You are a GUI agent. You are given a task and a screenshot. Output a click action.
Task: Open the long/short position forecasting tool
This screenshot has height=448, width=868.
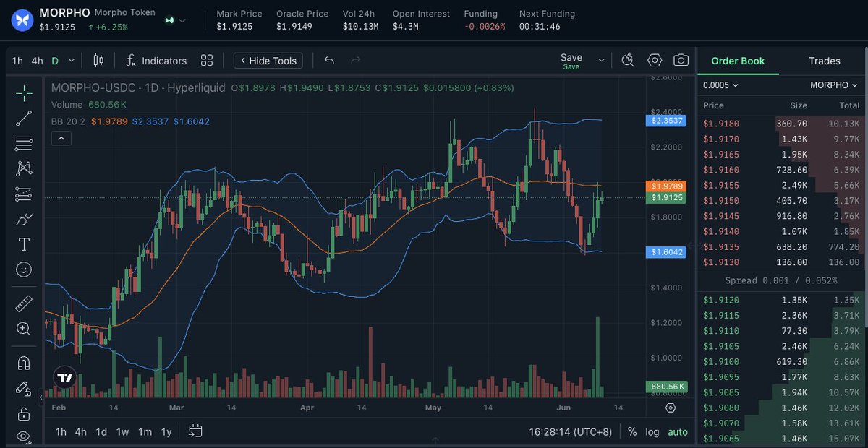[24, 194]
